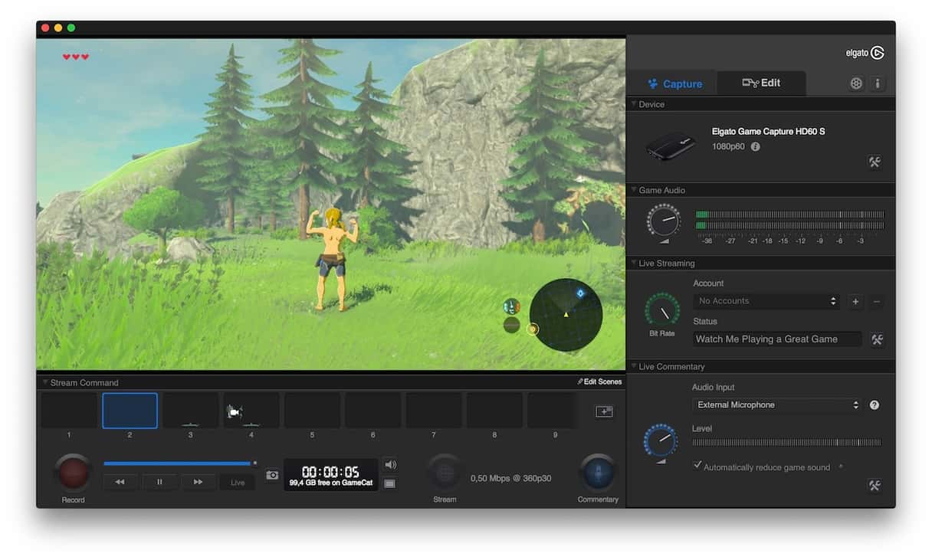The height and width of the screenshot is (560, 932).
Task: Click the help icon next to Audio Input
Action: point(874,405)
